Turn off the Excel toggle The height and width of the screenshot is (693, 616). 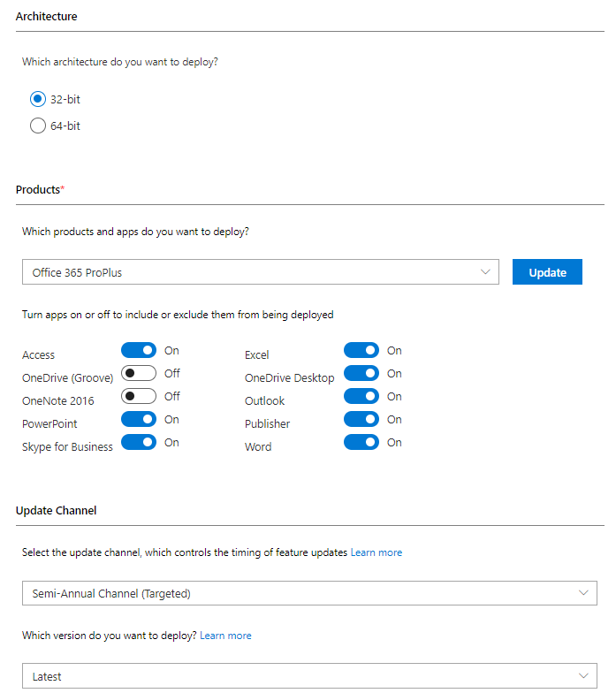(361, 350)
